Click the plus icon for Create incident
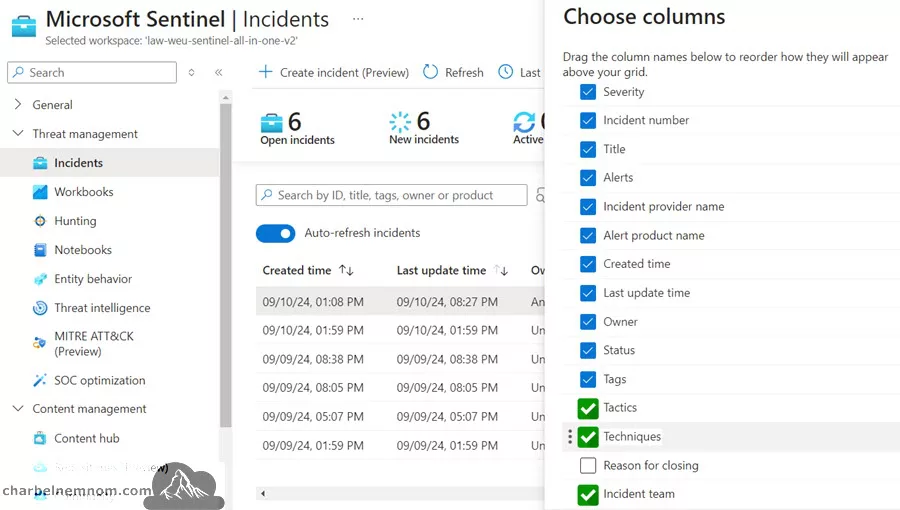 [x=265, y=72]
